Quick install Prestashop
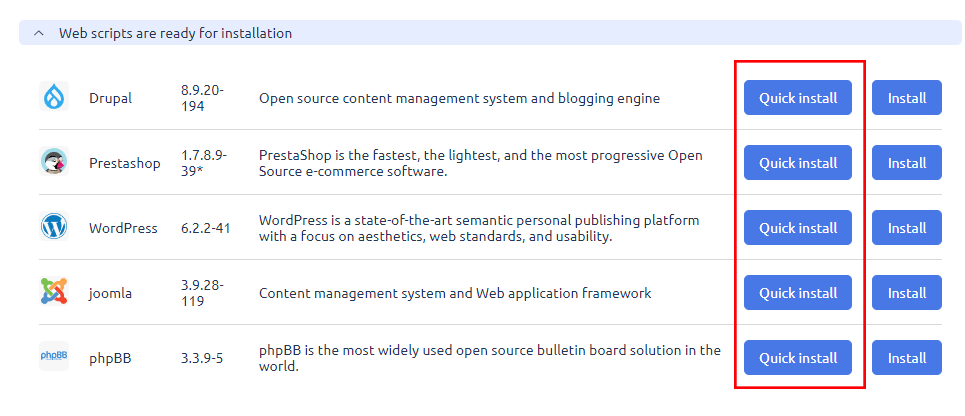 (797, 163)
